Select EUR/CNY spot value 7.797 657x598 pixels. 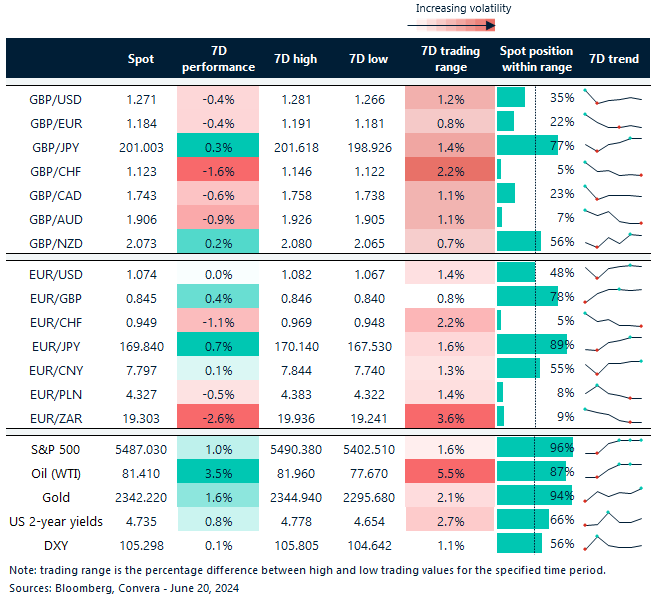141,370
